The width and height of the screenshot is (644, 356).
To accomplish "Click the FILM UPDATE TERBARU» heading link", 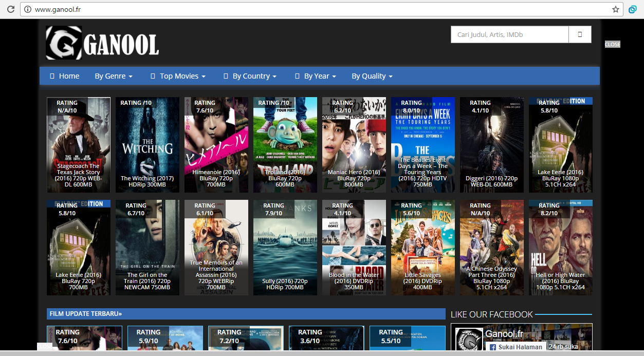I will [86, 314].
